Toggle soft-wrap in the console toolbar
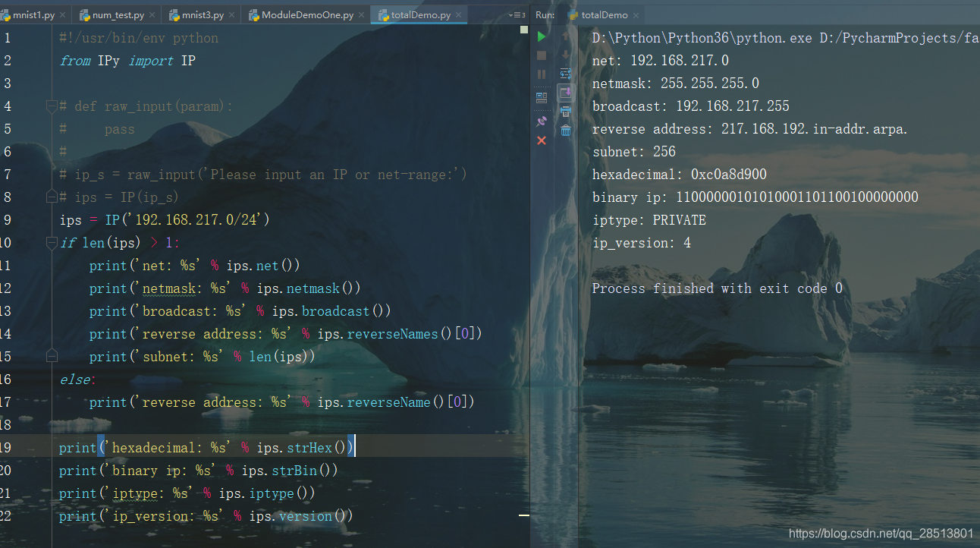Image resolution: width=980 pixels, height=548 pixels. click(565, 74)
